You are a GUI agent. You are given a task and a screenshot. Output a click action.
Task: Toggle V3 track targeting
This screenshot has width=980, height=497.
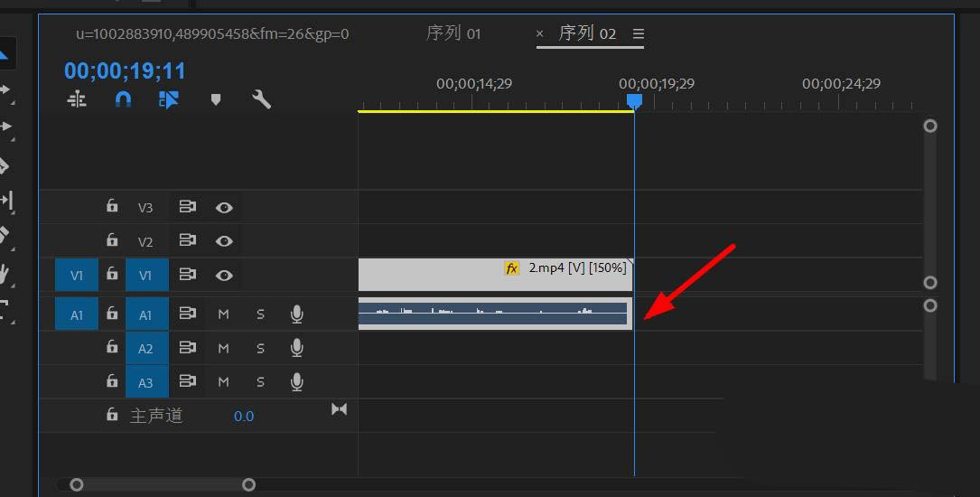coord(145,208)
